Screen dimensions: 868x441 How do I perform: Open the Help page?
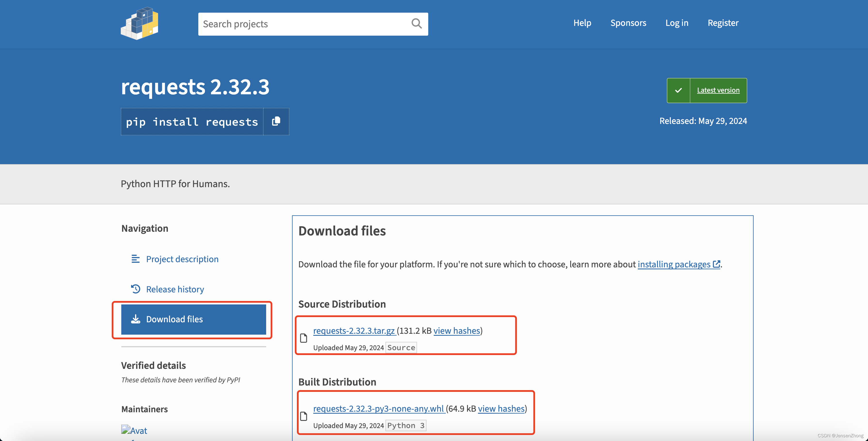[582, 23]
